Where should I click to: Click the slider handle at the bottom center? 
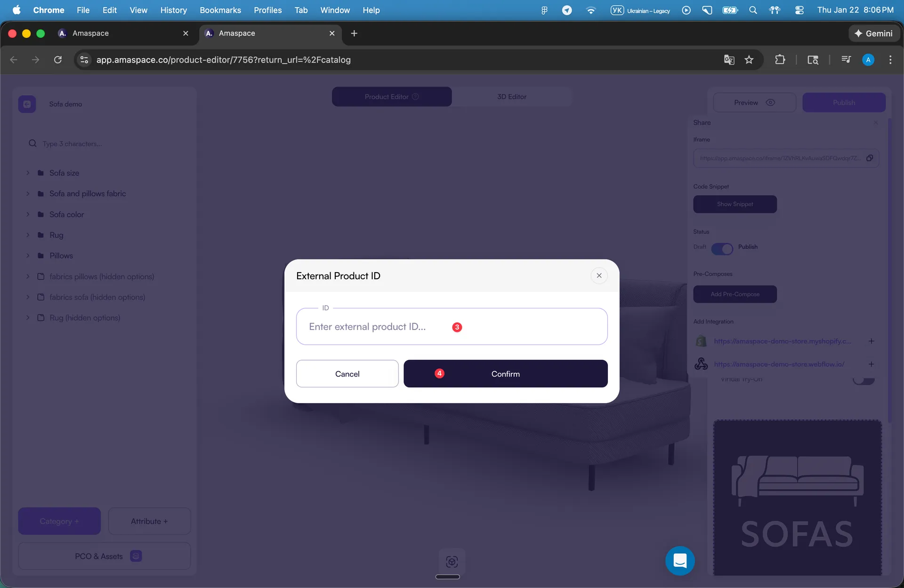[x=448, y=577]
